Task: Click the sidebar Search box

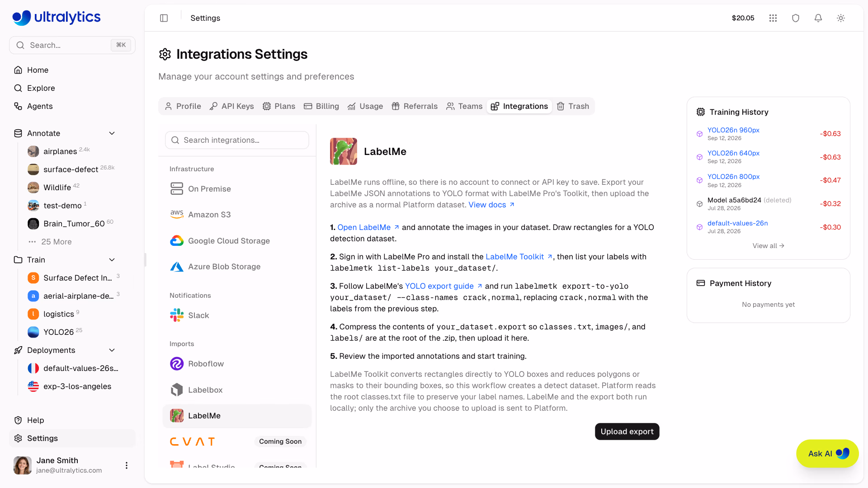Action: coord(72,45)
